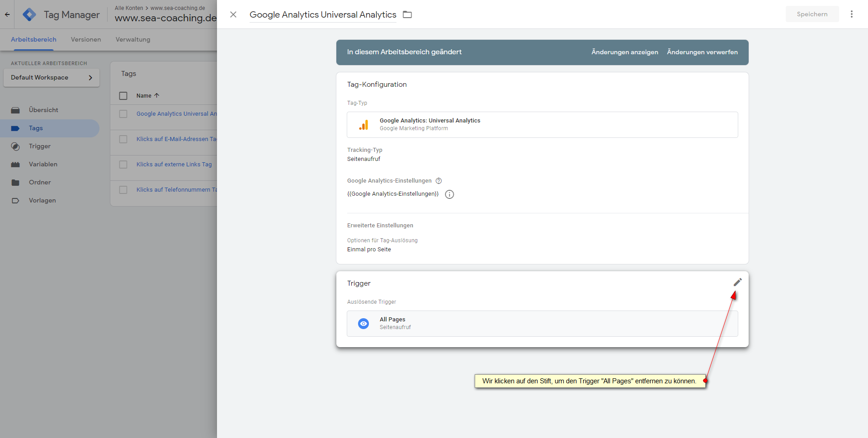Click the Trigger sidebar target icon
Image resolution: width=868 pixels, height=438 pixels.
(x=15, y=146)
